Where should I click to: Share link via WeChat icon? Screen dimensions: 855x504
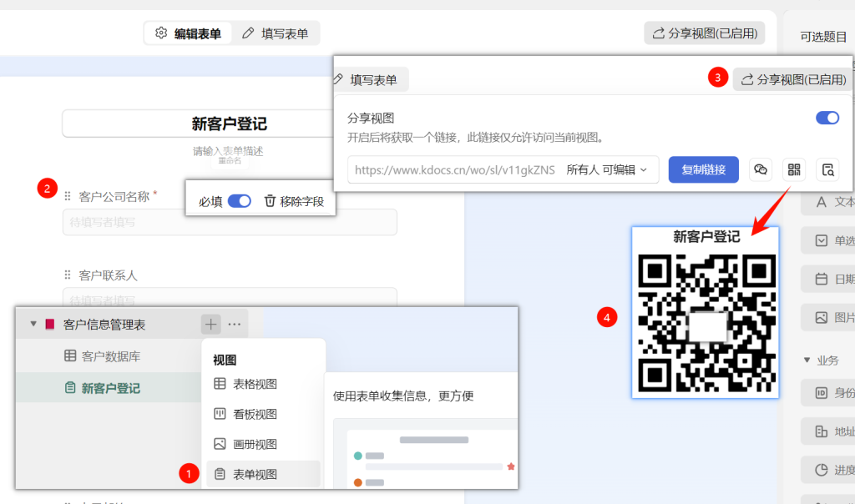pyautogui.click(x=760, y=169)
